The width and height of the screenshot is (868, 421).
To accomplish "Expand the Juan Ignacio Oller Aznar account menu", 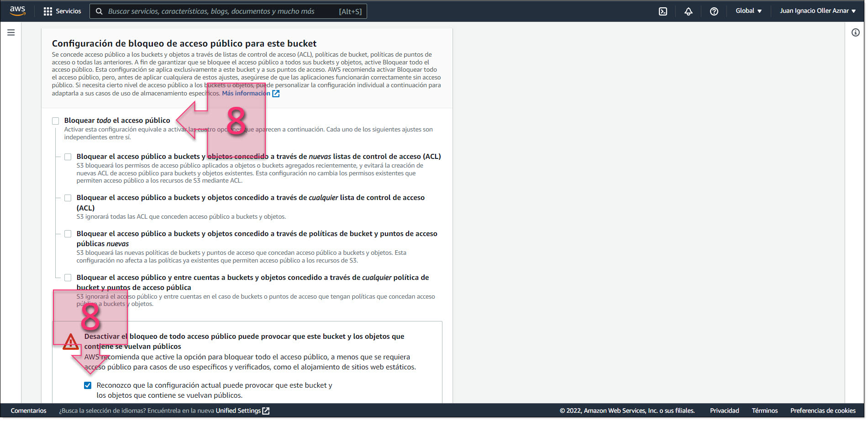I will (x=817, y=11).
